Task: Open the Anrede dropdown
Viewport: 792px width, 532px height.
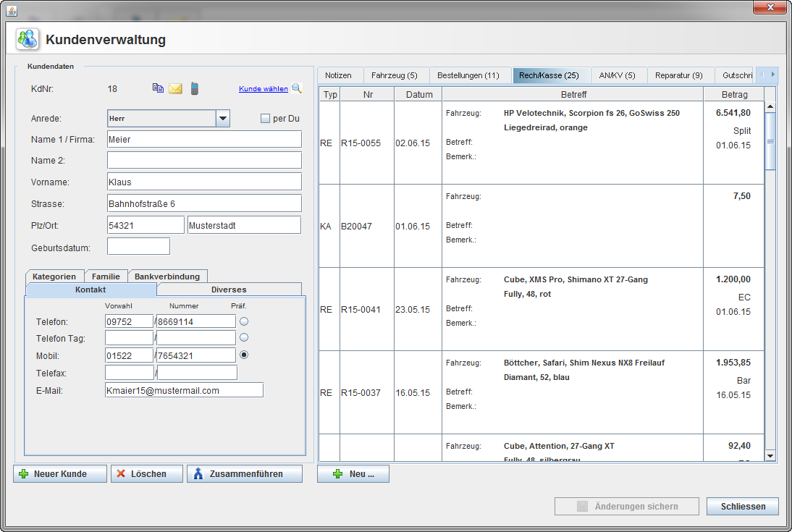Action: point(223,119)
